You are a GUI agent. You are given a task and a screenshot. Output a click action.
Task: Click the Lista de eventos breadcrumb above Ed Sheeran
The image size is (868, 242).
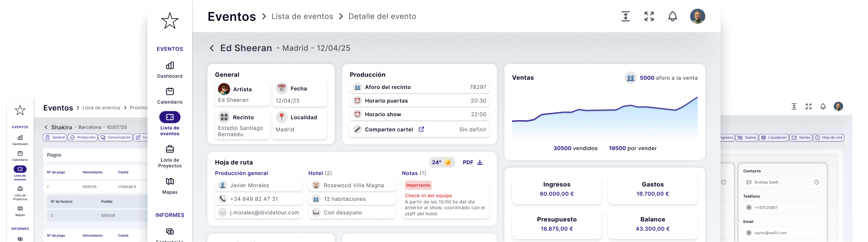click(x=302, y=17)
